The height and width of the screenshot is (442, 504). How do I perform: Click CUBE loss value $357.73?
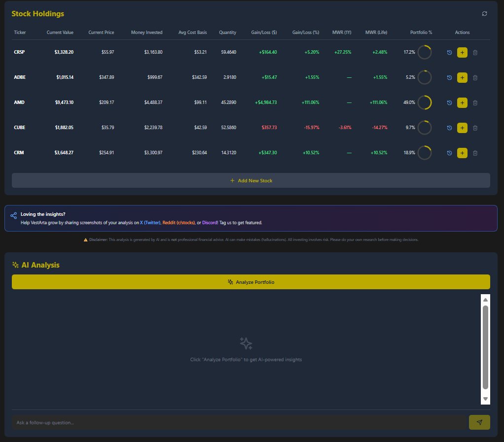[x=269, y=127]
